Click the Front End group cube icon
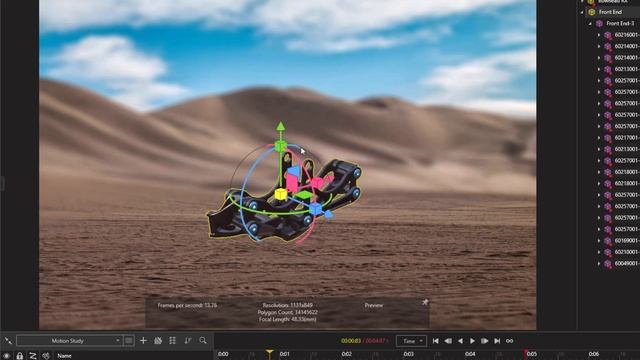 point(591,12)
